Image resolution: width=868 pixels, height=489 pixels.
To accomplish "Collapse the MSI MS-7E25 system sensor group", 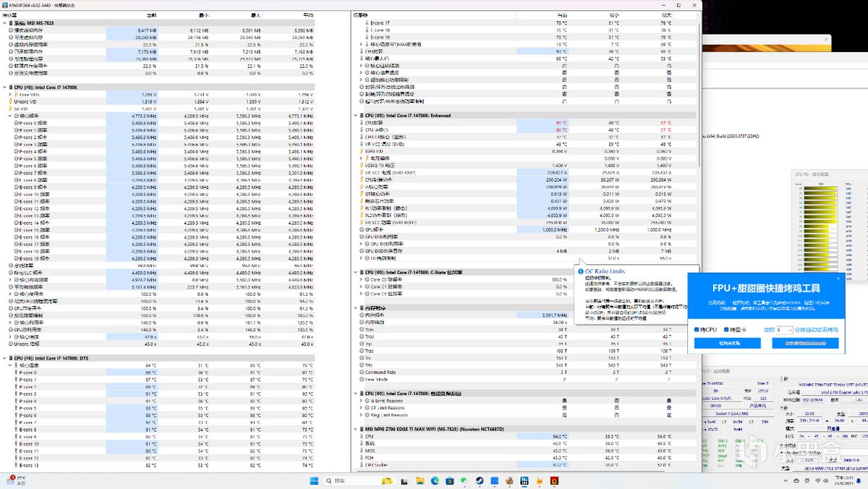I will point(4,23).
